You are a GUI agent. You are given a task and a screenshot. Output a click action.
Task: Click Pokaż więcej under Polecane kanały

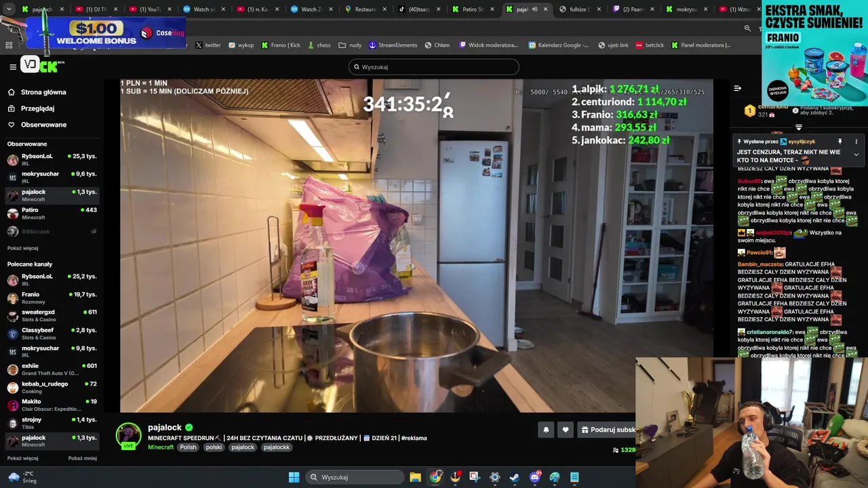click(22, 458)
